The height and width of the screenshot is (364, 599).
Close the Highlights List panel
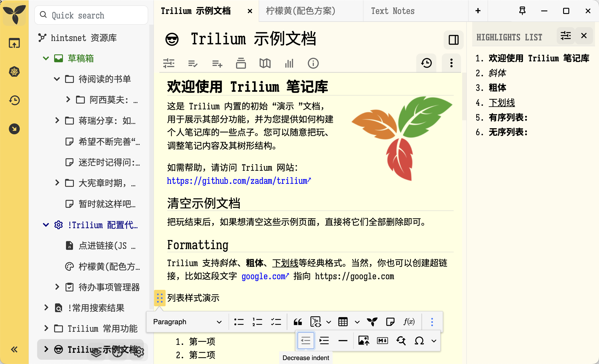pyautogui.click(x=584, y=36)
